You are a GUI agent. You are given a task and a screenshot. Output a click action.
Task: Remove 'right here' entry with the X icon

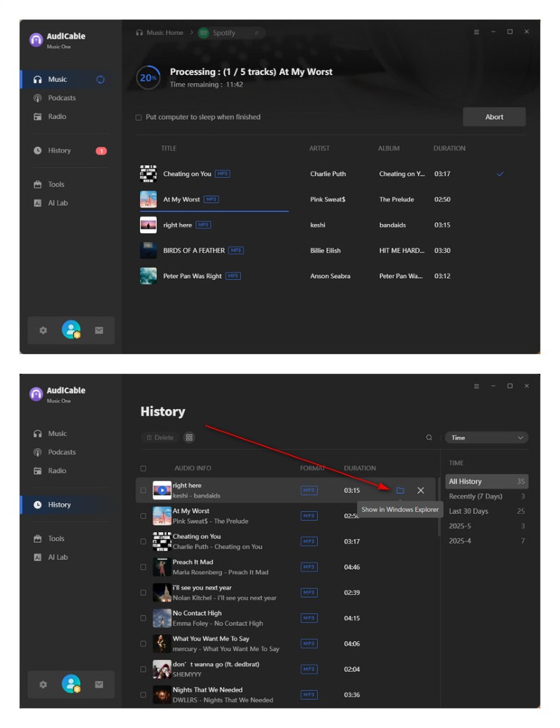pos(421,491)
